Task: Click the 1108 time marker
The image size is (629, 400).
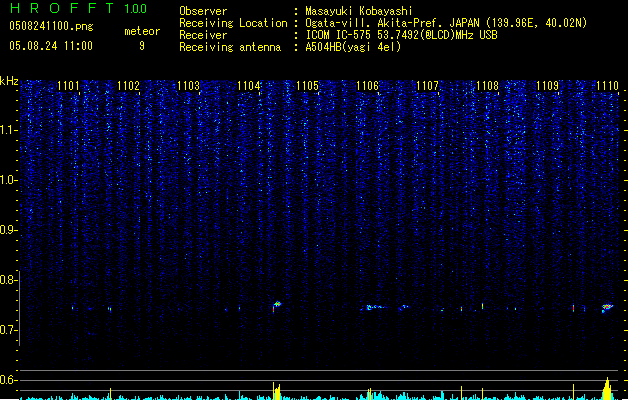Action: [x=487, y=86]
